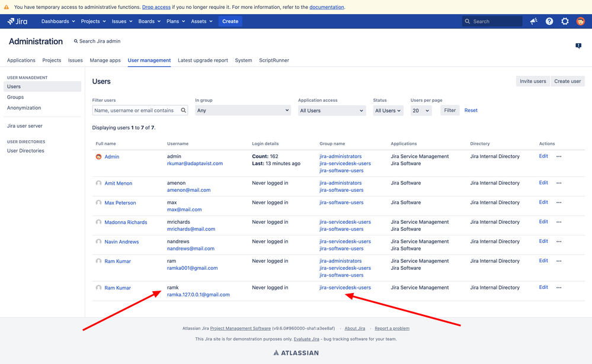Click Search Jira admin
The height and width of the screenshot is (364, 592).
point(97,41)
